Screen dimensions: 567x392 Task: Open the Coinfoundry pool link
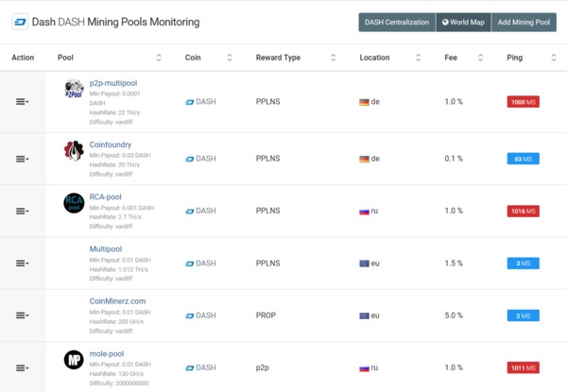[111, 145]
